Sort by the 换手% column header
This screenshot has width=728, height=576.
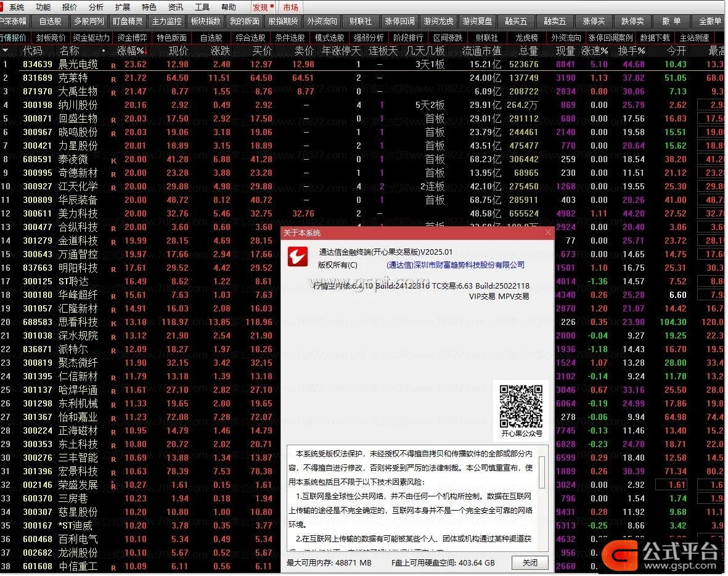tap(631, 51)
